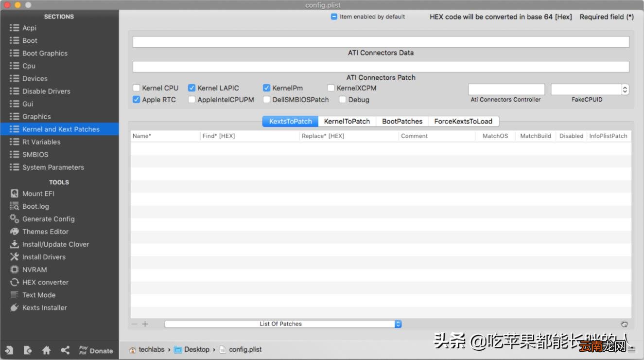This screenshot has width=644, height=360.
Task: Click the plus button to add a patch
Action: click(145, 324)
